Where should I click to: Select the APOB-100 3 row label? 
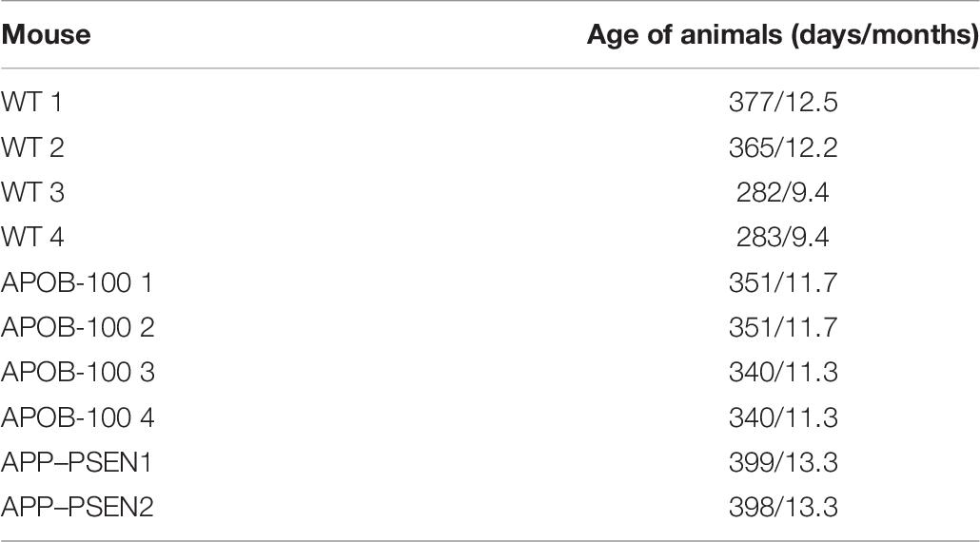point(77,373)
